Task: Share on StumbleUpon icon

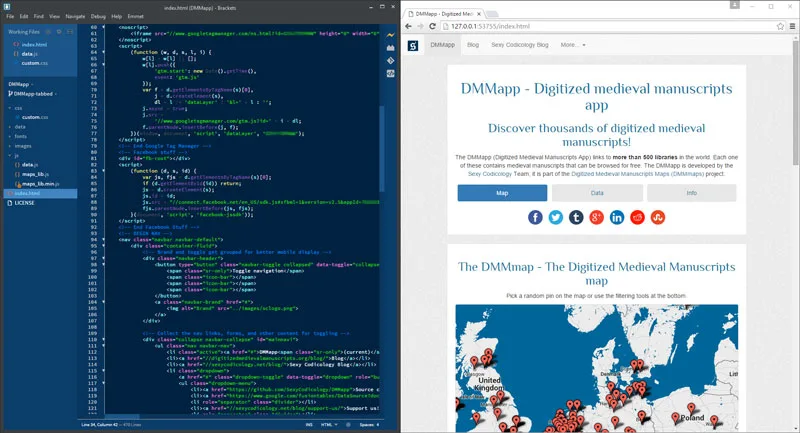Action: [658, 217]
